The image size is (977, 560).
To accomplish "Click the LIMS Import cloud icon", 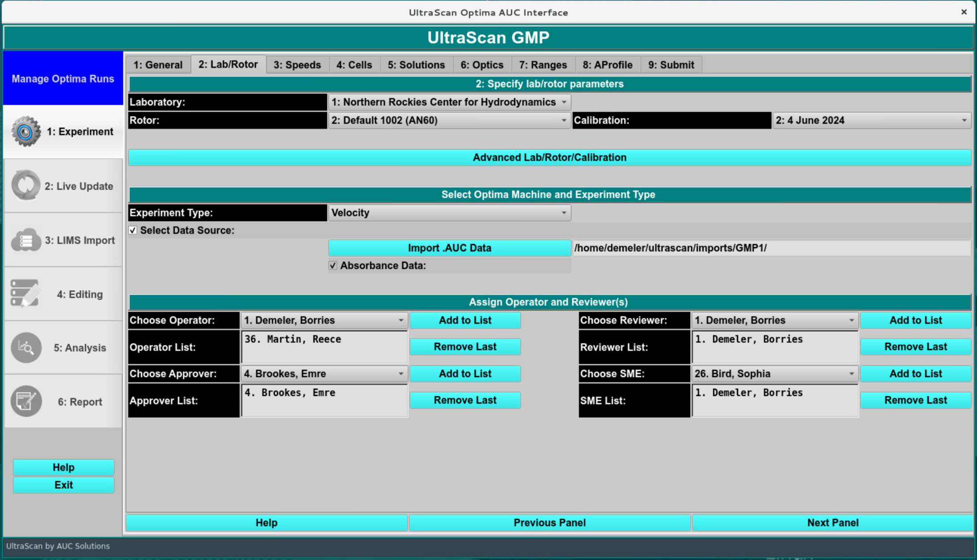I will coord(26,240).
